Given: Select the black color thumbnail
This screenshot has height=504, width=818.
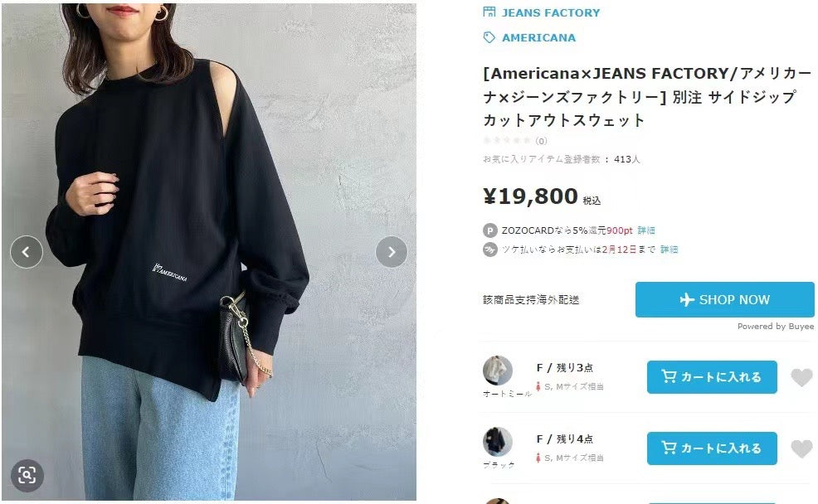Looking at the screenshot, I should coord(498,442).
